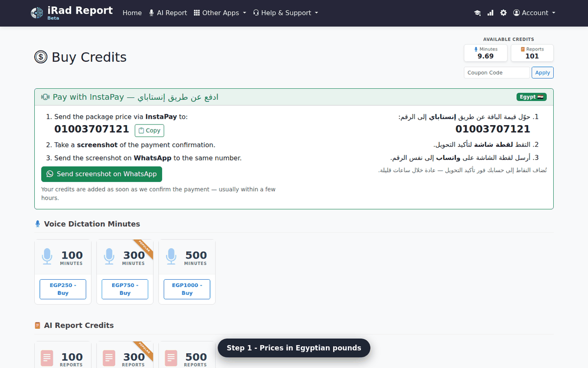
Task: Click microphone icon beside Voice Dictation Minutes heading
Action: [38, 224]
